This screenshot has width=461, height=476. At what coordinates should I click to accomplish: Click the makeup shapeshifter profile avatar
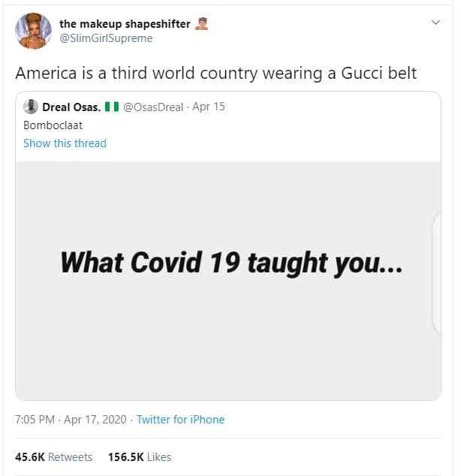pyautogui.click(x=34, y=31)
